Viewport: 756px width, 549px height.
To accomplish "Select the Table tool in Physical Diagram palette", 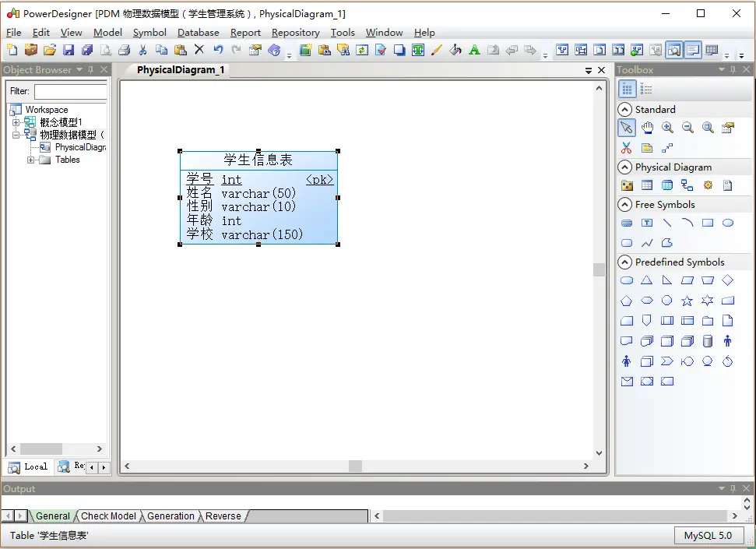I will 647,185.
